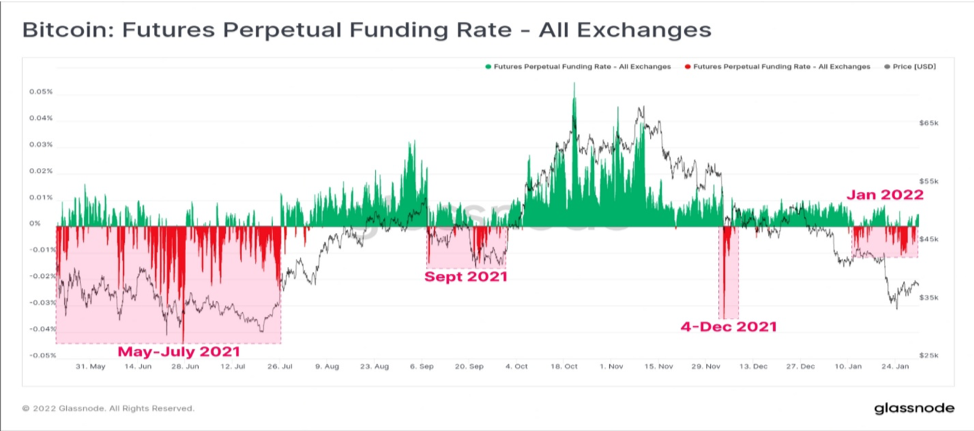Click the May-July 2021 annotation label
Viewport: 974px width, 431px height.
click(x=179, y=352)
